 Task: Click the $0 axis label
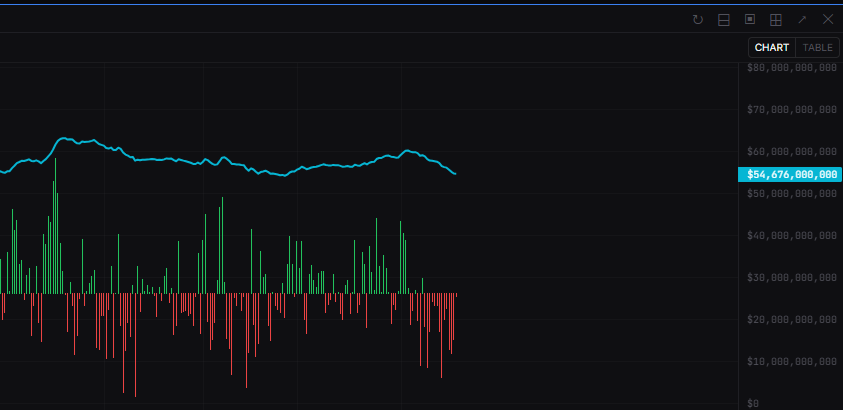(x=753, y=404)
